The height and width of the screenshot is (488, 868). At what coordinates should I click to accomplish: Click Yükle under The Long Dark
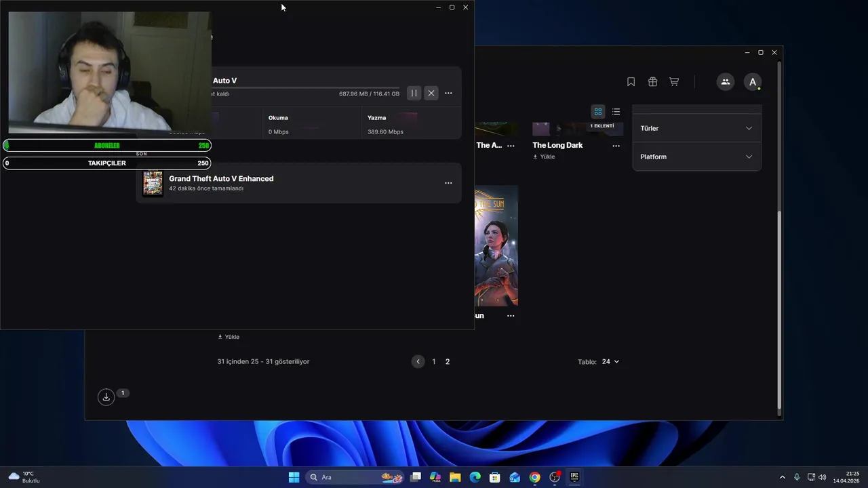(544, 157)
